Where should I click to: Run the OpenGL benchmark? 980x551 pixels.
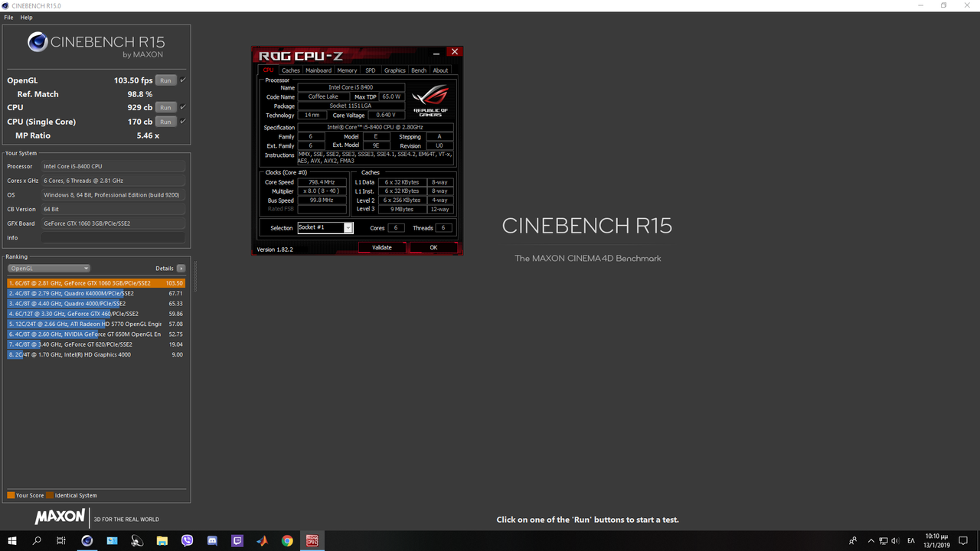click(x=165, y=80)
